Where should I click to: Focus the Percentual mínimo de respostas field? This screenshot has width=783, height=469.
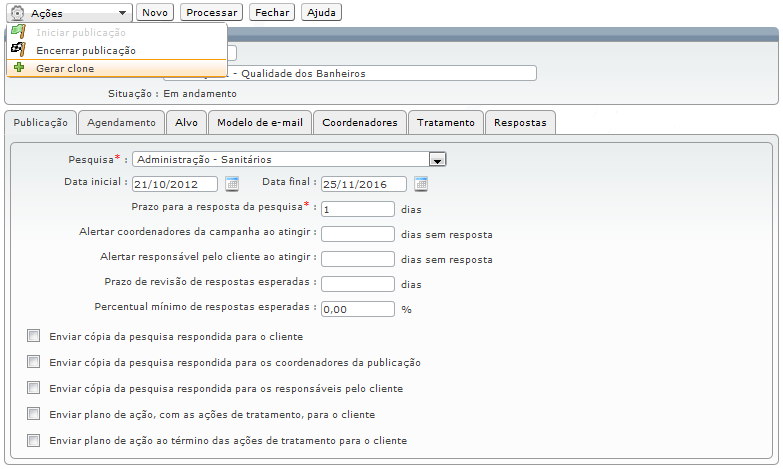(x=358, y=309)
